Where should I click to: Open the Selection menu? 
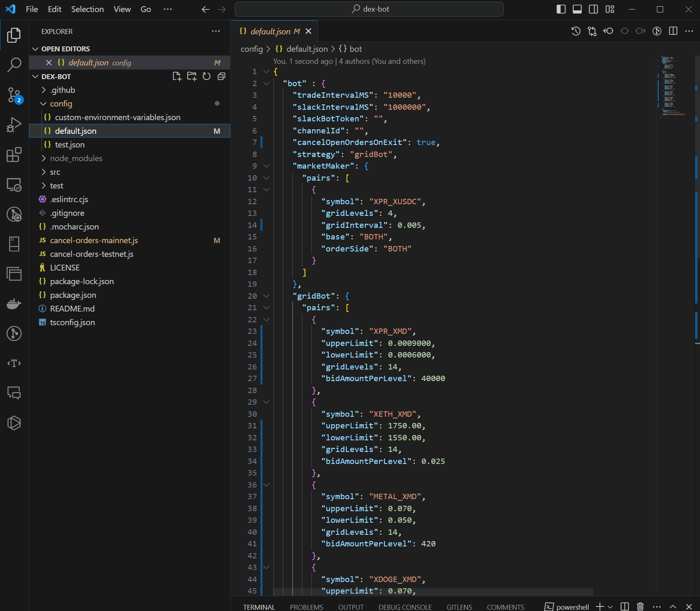pos(87,9)
